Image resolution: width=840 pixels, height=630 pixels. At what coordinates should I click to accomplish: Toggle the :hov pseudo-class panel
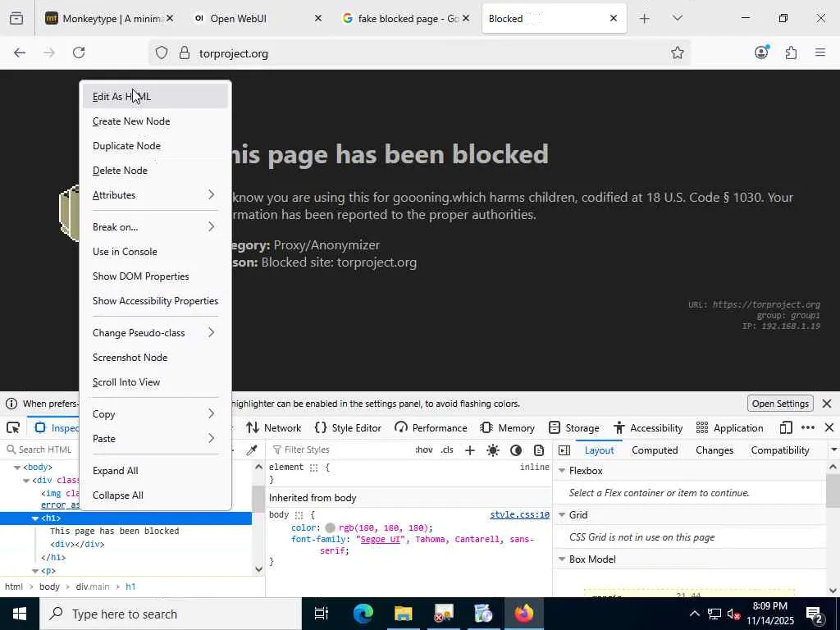pyautogui.click(x=424, y=450)
